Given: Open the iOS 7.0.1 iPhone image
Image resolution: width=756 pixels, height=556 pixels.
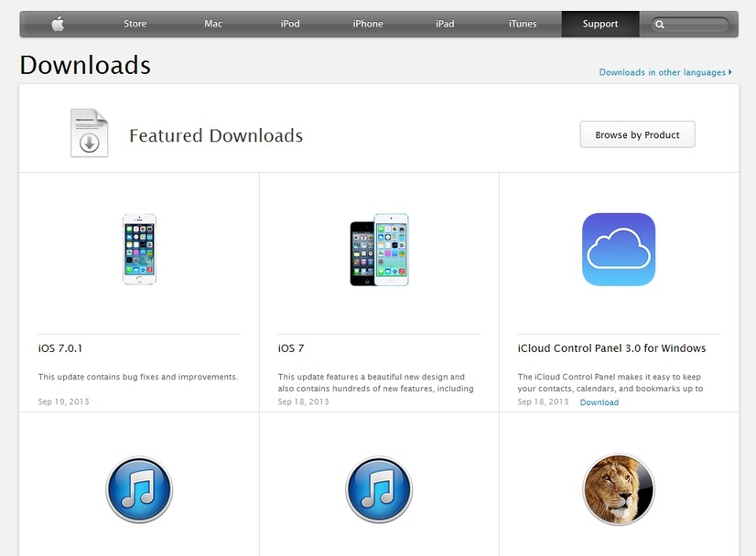Looking at the screenshot, I should pos(139,249).
